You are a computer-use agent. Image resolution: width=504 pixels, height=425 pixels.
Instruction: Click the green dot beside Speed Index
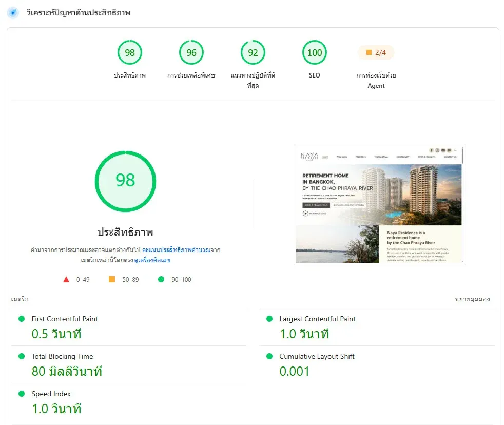pyautogui.click(x=22, y=394)
